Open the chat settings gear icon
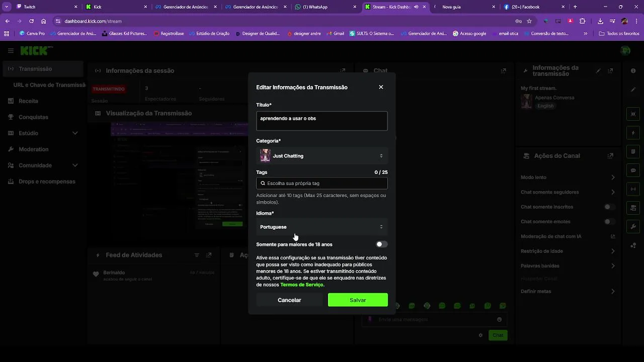The width and height of the screenshot is (644, 362). tap(480, 335)
